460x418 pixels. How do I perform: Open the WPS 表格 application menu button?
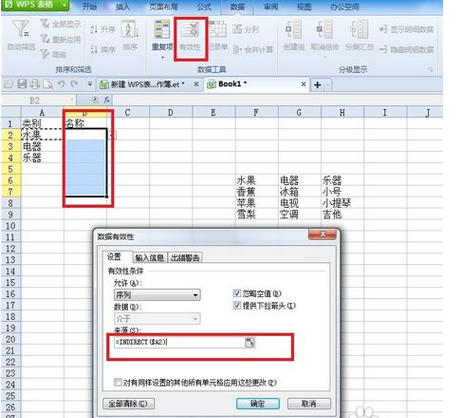click(x=35, y=5)
